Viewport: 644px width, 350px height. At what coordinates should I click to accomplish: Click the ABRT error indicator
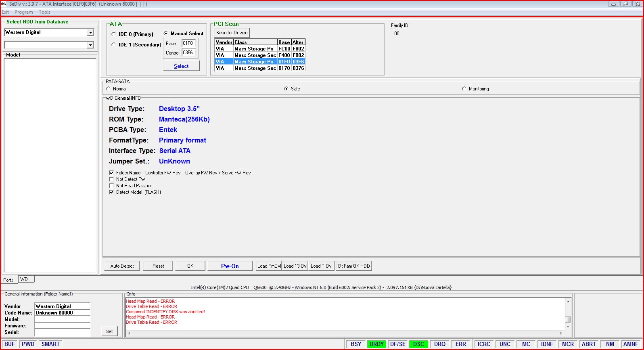click(x=589, y=344)
